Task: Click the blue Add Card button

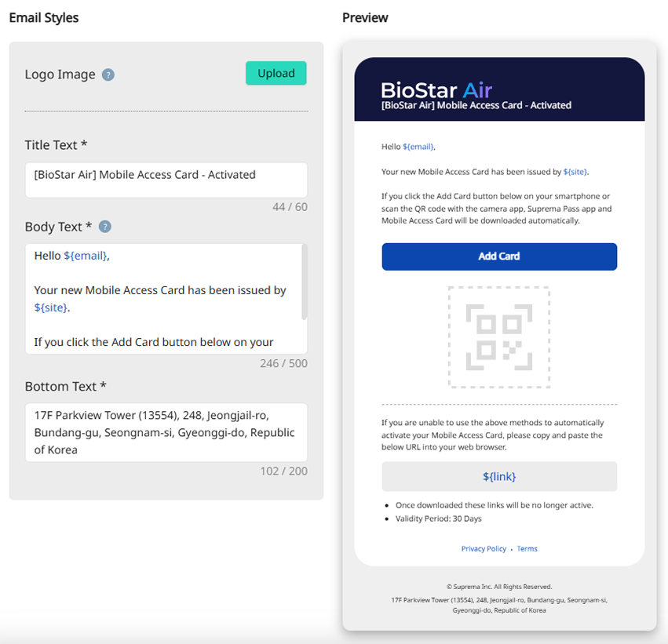Action: pyautogui.click(x=499, y=257)
